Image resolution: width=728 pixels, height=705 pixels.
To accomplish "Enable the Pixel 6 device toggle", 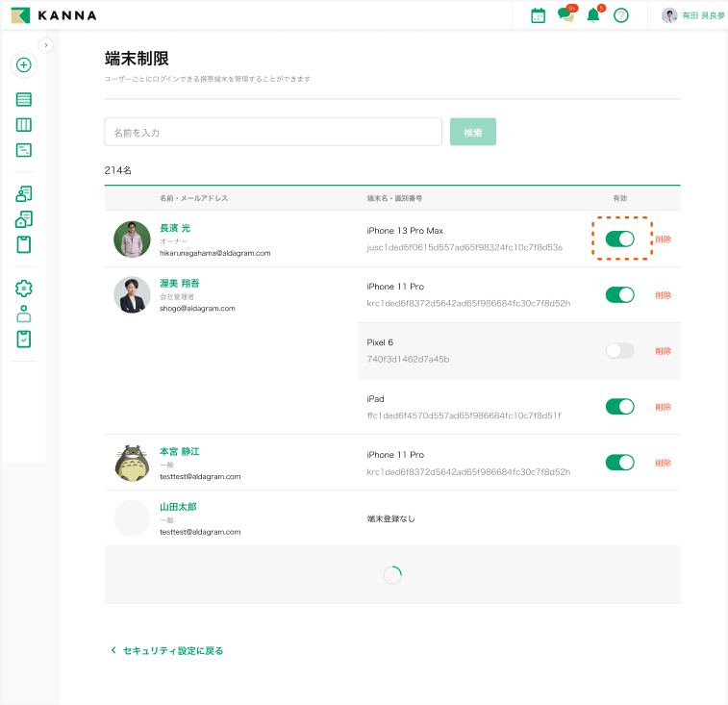I will coord(620,351).
